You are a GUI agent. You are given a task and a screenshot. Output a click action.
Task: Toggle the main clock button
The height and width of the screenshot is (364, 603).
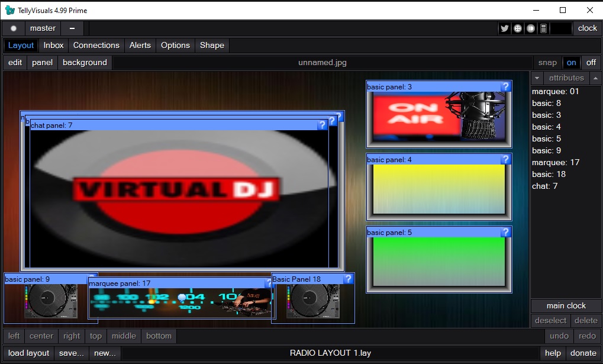click(x=566, y=306)
